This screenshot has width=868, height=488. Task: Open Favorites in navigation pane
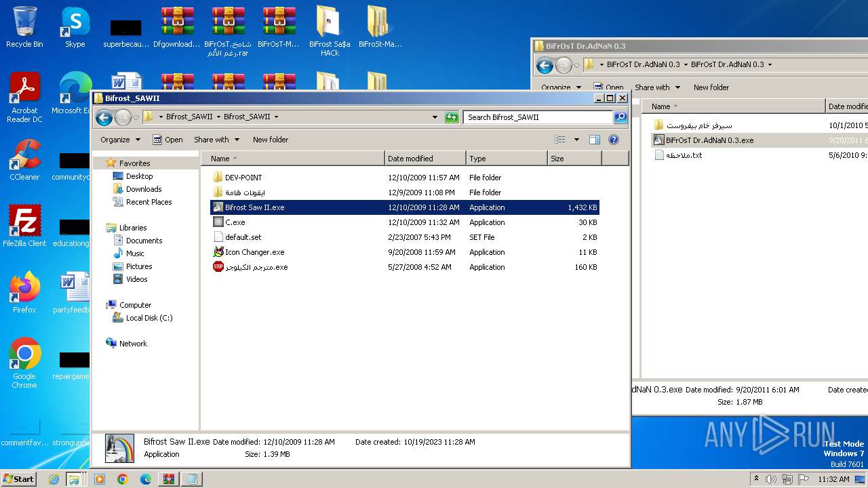coord(134,163)
